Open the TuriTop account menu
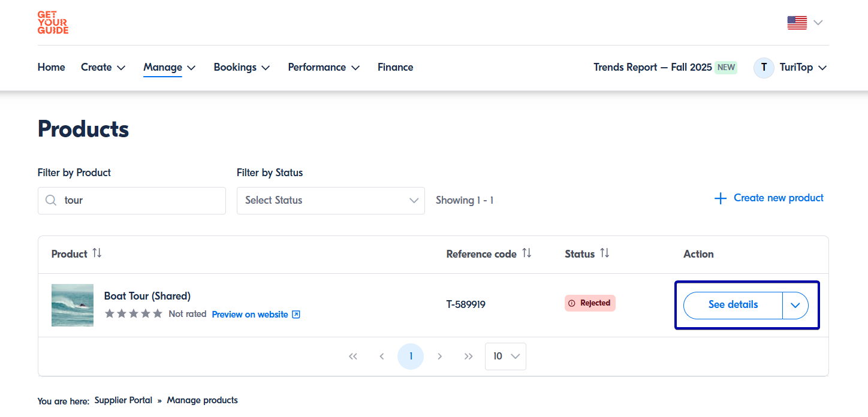 [791, 68]
